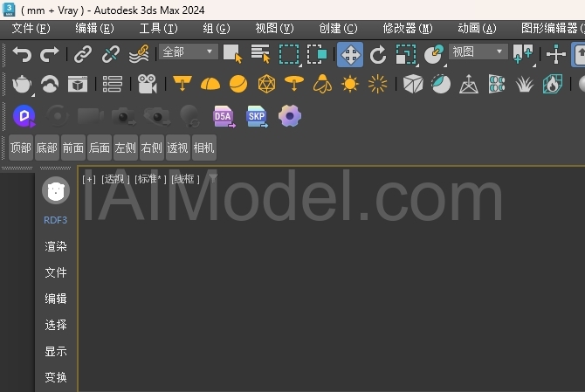
Task: Toggle Window/Crossing selection mode
Action: pyautogui.click(x=317, y=54)
